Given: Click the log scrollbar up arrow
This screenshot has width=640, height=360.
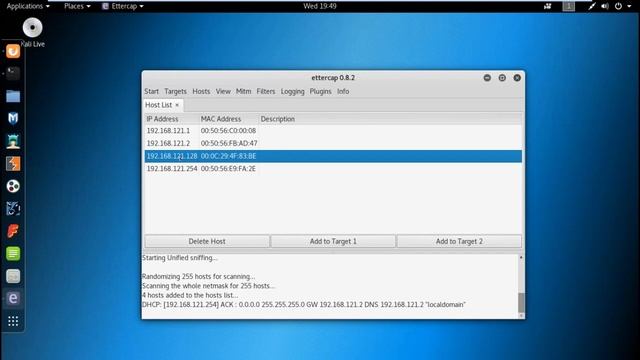Looking at the screenshot, I should (x=521, y=257).
